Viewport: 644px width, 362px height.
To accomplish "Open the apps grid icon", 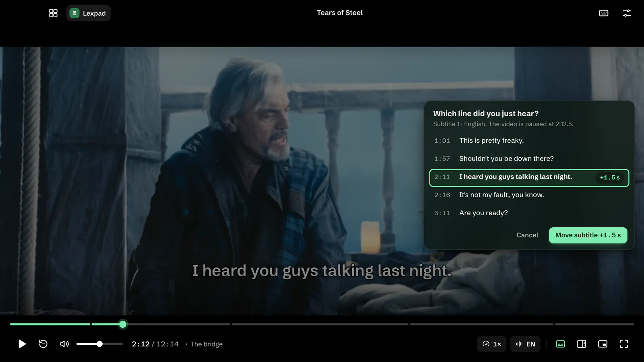I will pos(53,13).
